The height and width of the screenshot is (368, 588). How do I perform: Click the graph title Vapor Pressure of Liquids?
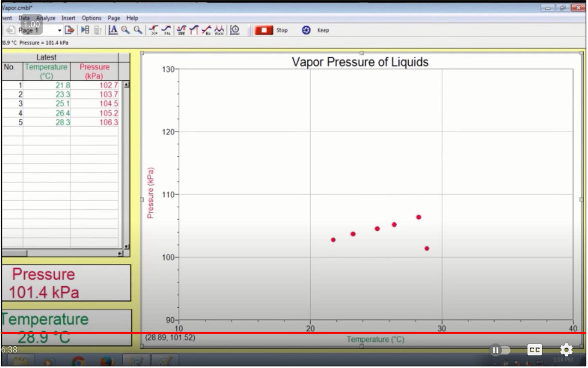coord(360,62)
